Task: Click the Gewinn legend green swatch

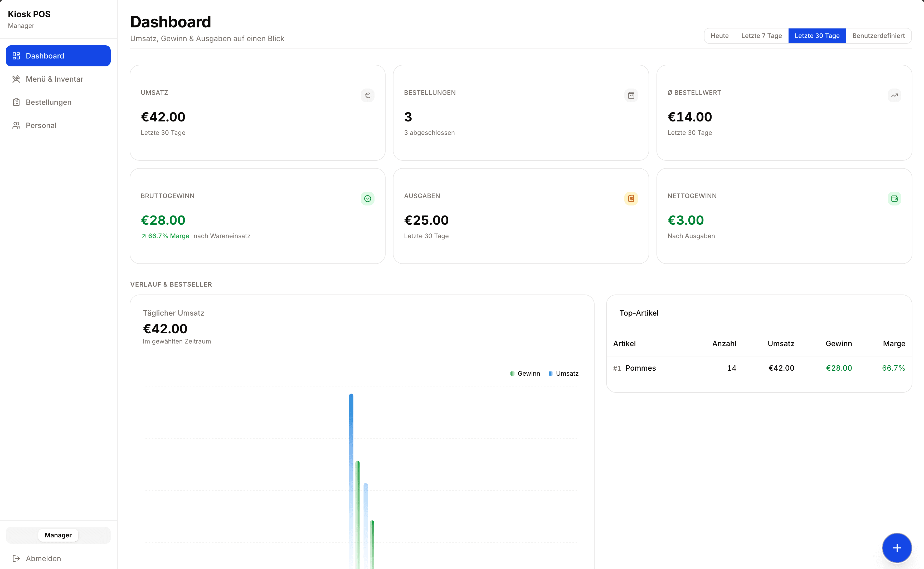Action: [512, 374]
